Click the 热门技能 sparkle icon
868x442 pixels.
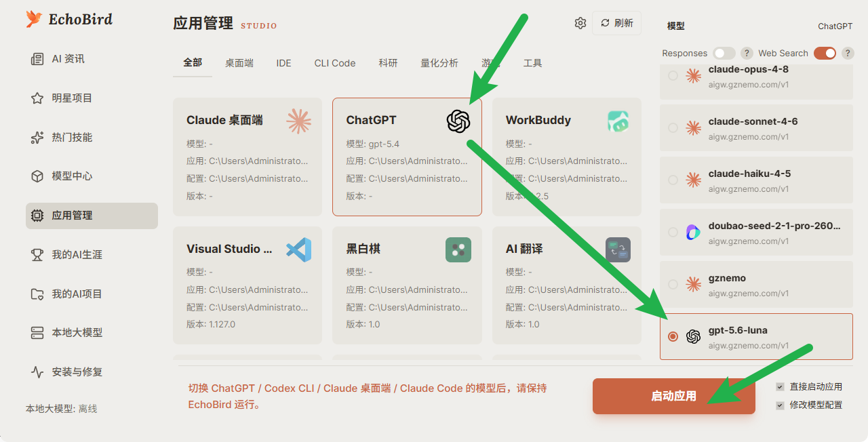click(37, 138)
